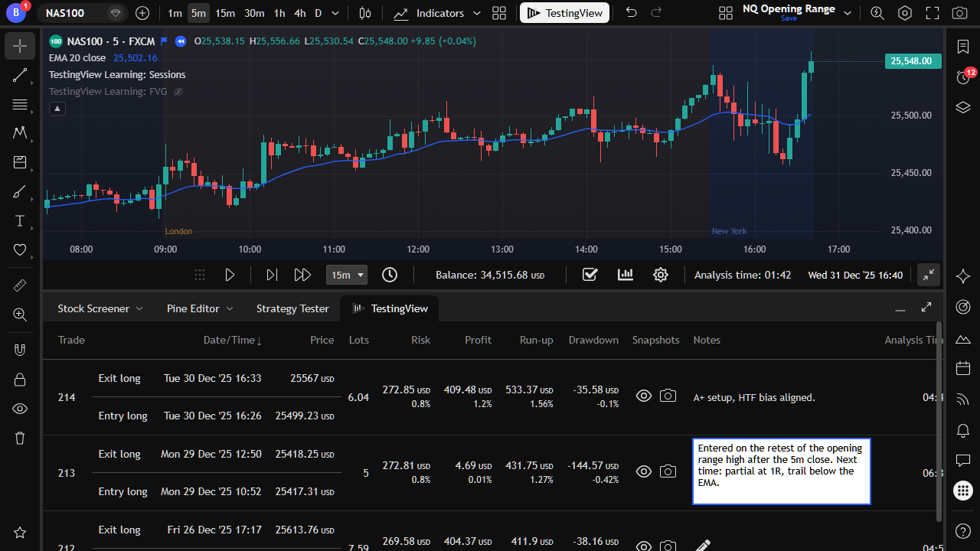Open the 15m replay interval dropdown
This screenshot has height=551, width=980.
coord(347,275)
